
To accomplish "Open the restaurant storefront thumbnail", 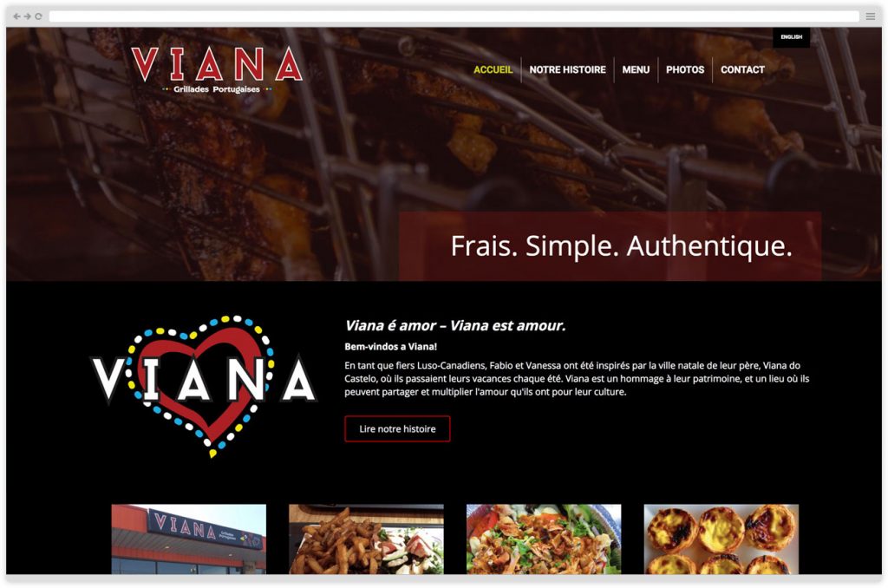I will (x=188, y=539).
